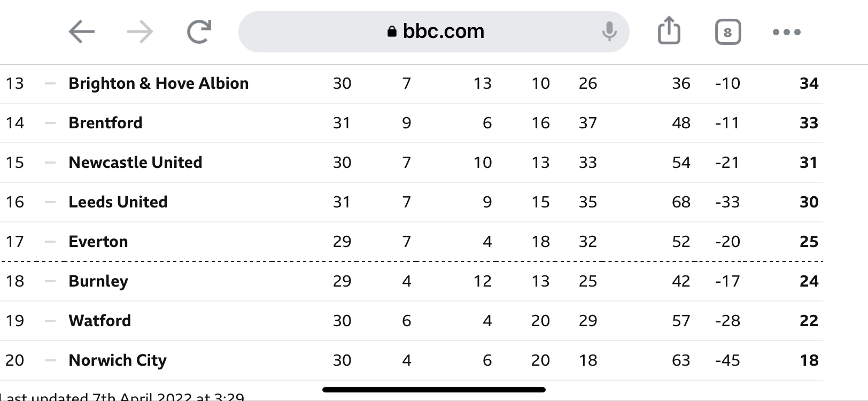This screenshot has width=868, height=401.
Task: Reload the bbc.com page
Action: click(x=199, y=32)
